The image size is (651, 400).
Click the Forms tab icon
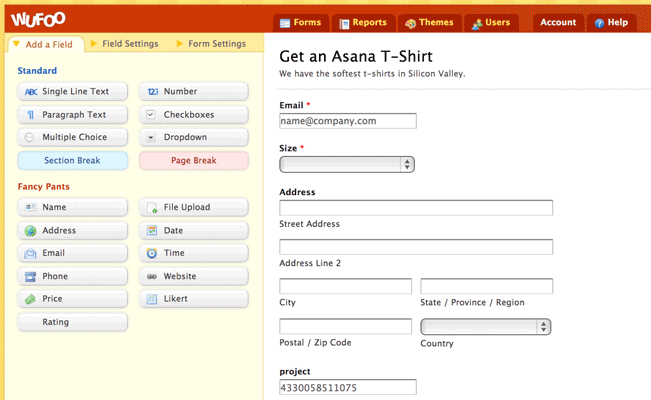point(285,23)
